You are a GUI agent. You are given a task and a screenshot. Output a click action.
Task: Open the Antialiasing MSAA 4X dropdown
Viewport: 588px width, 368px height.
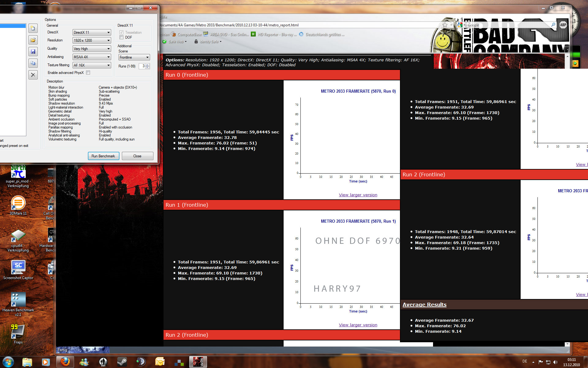point(92,57)
